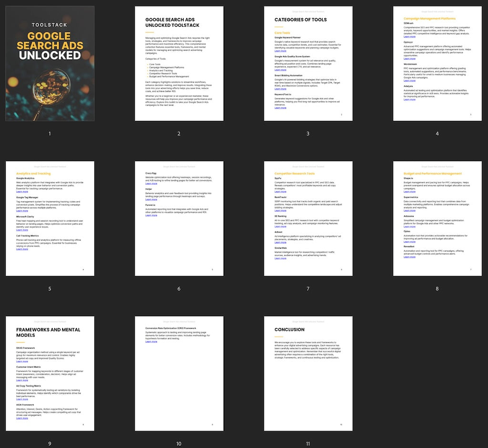Image resolution: width=488 pixels, height=448 pixels.
Task: Click Learn more beneath SpyFu description
Action: (280, 192)
